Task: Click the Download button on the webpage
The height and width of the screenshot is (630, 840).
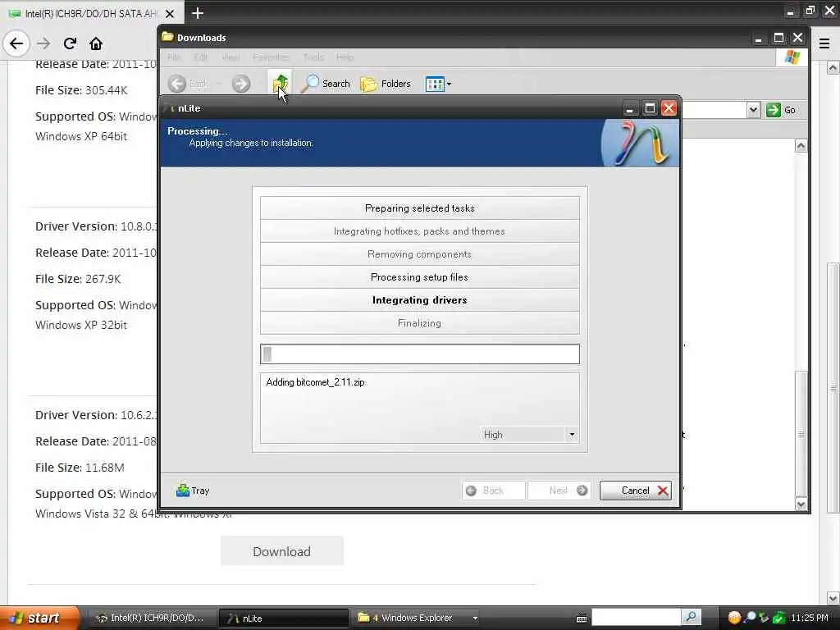Action: [x=282, y=550]
